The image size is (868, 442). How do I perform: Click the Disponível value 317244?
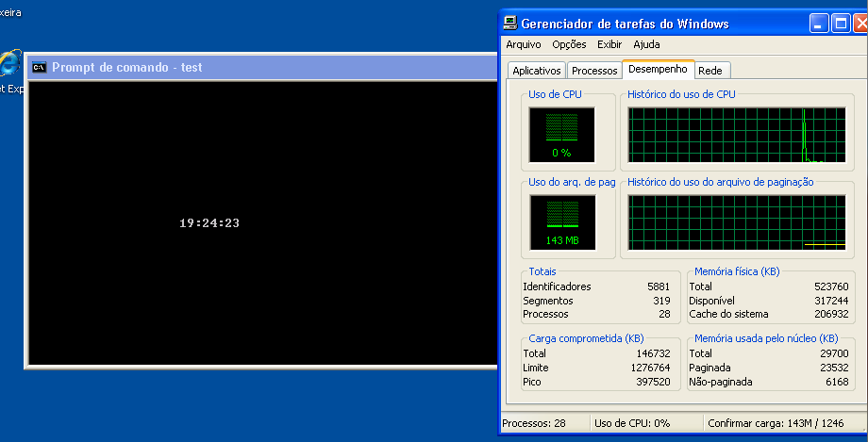(831, 301)
